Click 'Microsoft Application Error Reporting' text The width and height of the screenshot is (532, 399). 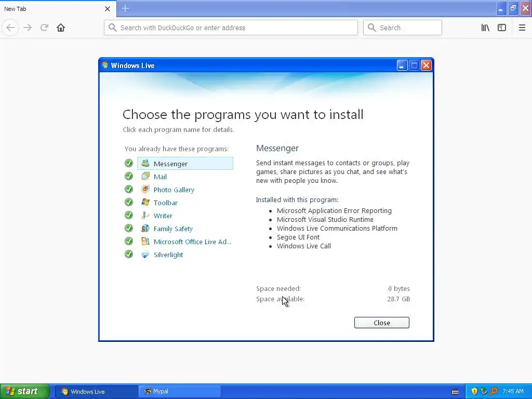pos(334,211)
